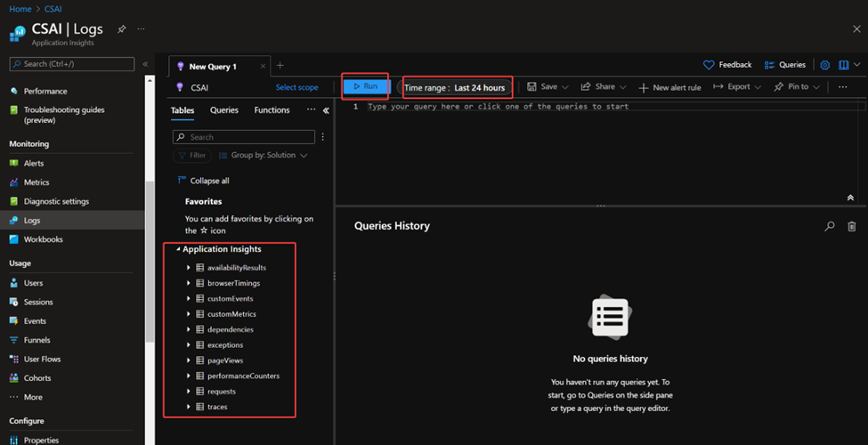Click the tables Search field

point(244,137)
